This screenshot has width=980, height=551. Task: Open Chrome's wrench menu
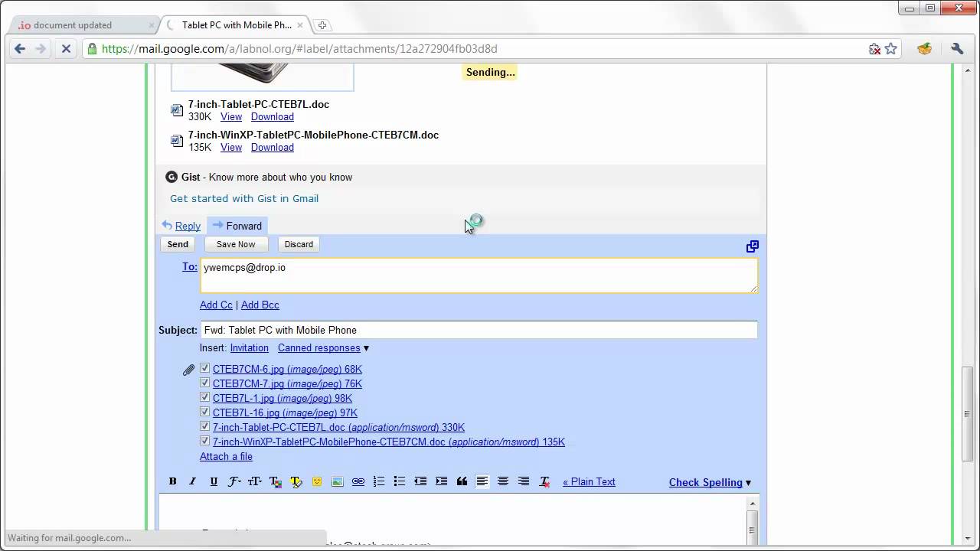957,48
